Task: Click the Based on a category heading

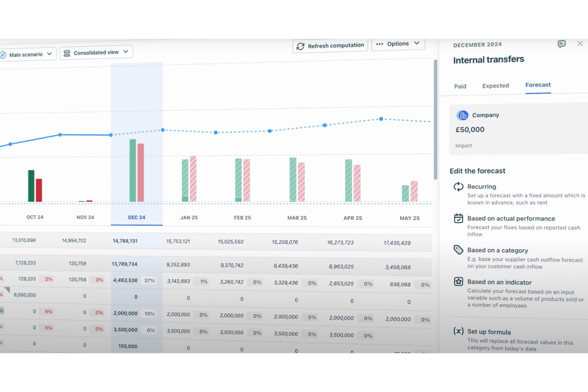Action: point(497,250)
